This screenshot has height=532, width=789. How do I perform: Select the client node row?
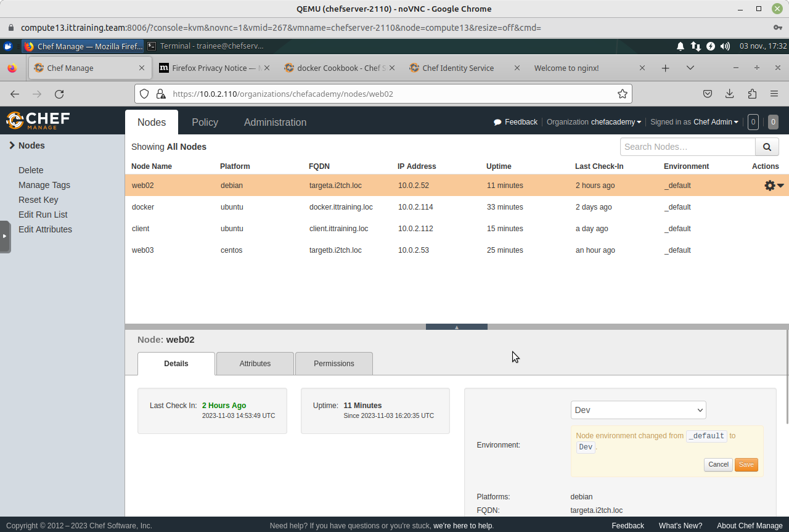[x=457, y=229]
